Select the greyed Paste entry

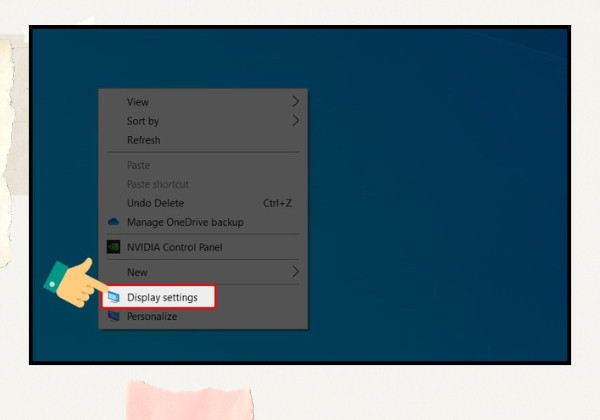click(x=203, y=165)
